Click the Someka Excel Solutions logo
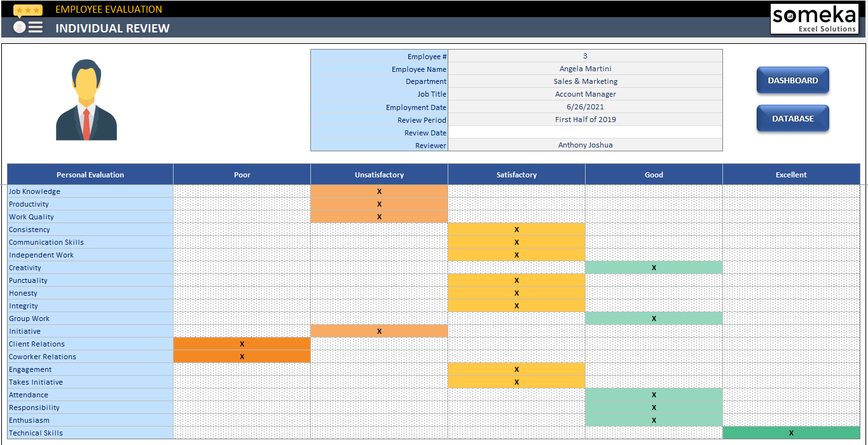The image size is (868, 445). coord(814,18)
